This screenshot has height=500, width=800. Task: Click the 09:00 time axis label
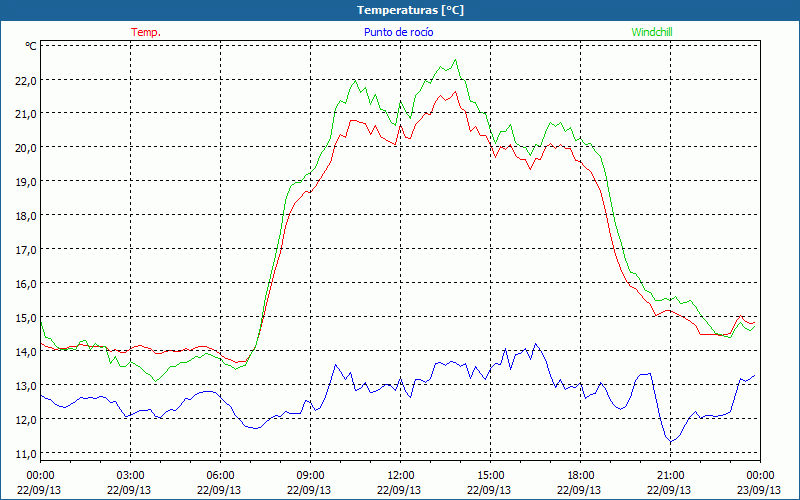(x=310, y=476)
